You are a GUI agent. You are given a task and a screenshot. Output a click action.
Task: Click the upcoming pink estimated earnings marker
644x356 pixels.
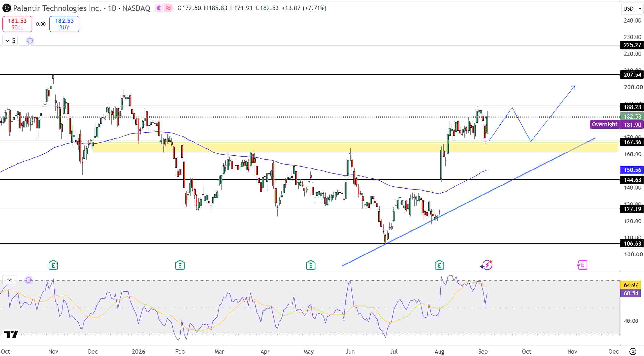(x=582, y=265)
